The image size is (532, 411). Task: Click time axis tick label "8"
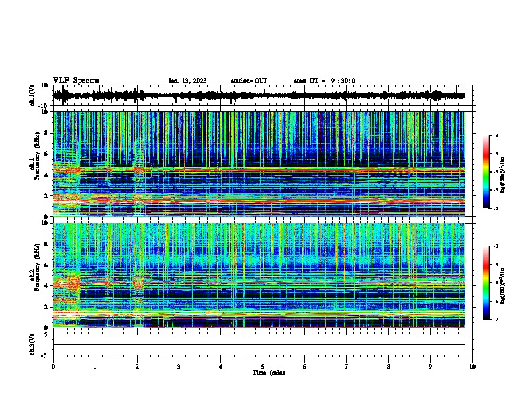[x=388, y=367]
